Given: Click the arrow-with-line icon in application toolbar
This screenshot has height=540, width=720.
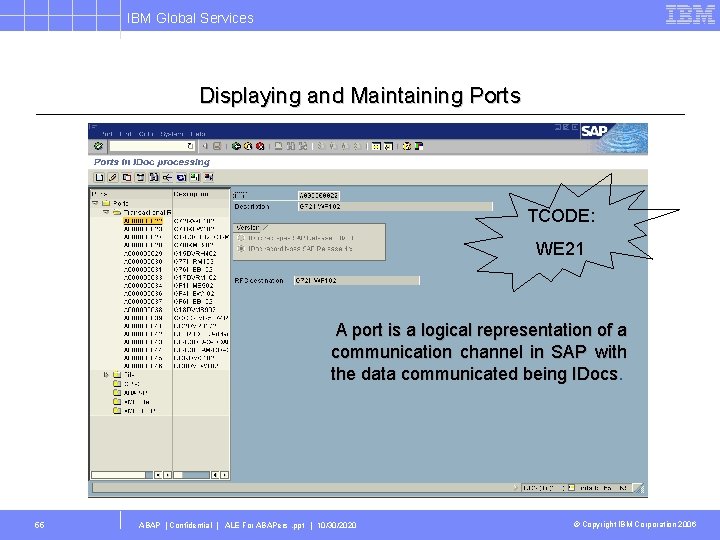Looking at the screenshot, I should click(168, 177).
